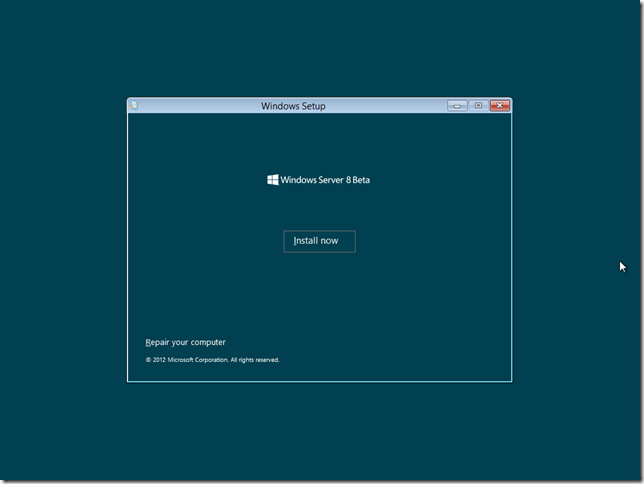Click the 2012 Microsoft Corporation copyright text

[212, 360]
